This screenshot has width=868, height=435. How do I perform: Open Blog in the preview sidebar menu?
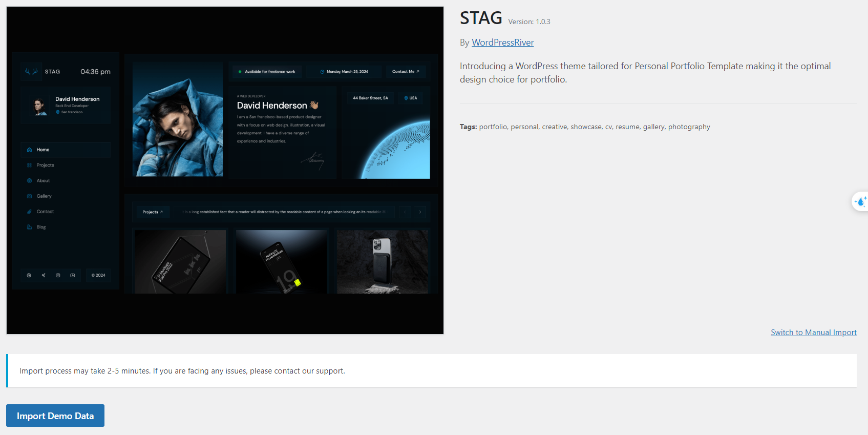41,227
